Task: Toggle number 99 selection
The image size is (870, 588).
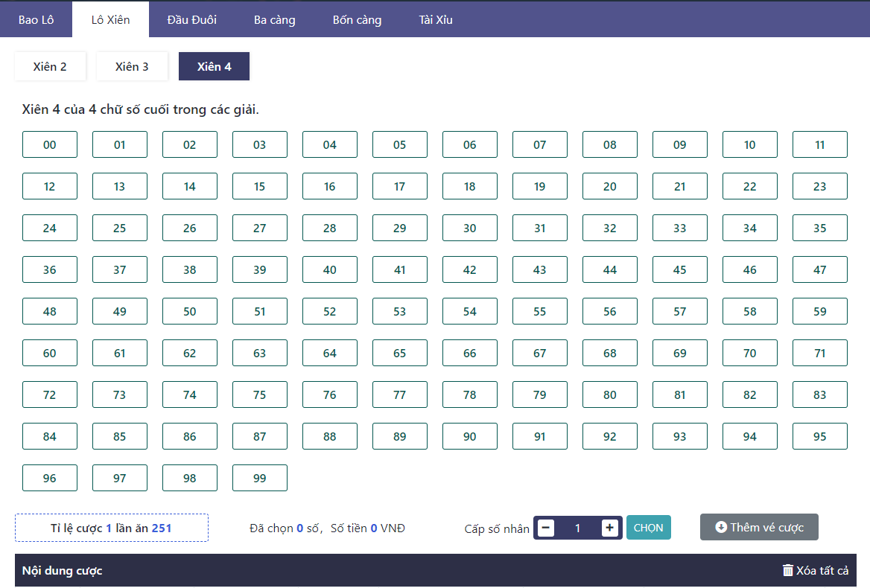Action: tap(260, 479)
